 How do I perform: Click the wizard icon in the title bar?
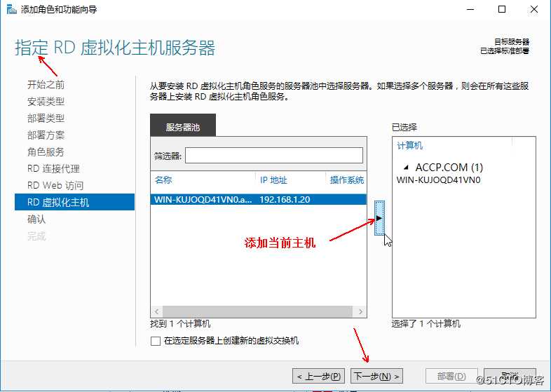[12, 9]
